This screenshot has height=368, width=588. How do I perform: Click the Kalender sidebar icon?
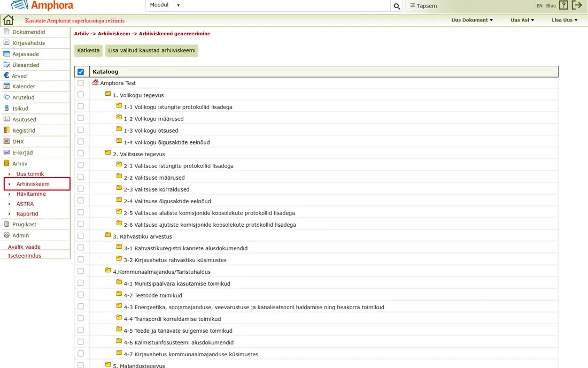pos(6,86)
